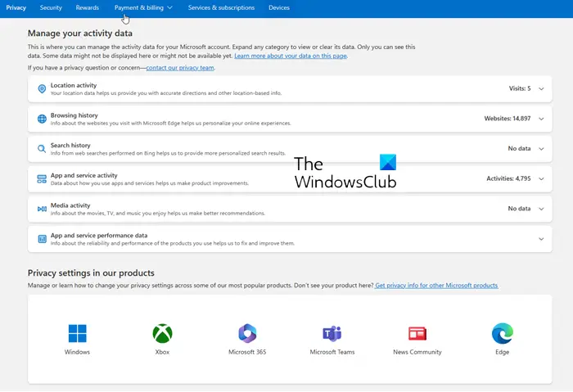Open Edge privacy settings icon
This screenshot has width=573, height=392.
[503, 333]
